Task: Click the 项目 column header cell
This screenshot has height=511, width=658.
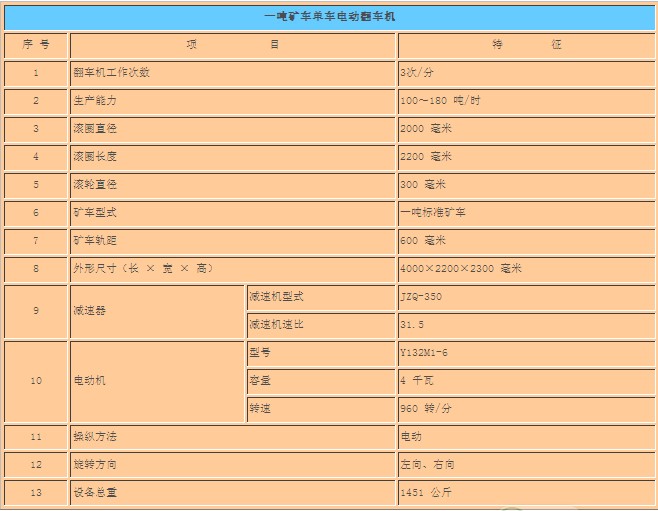Action: tap(233, 45)
